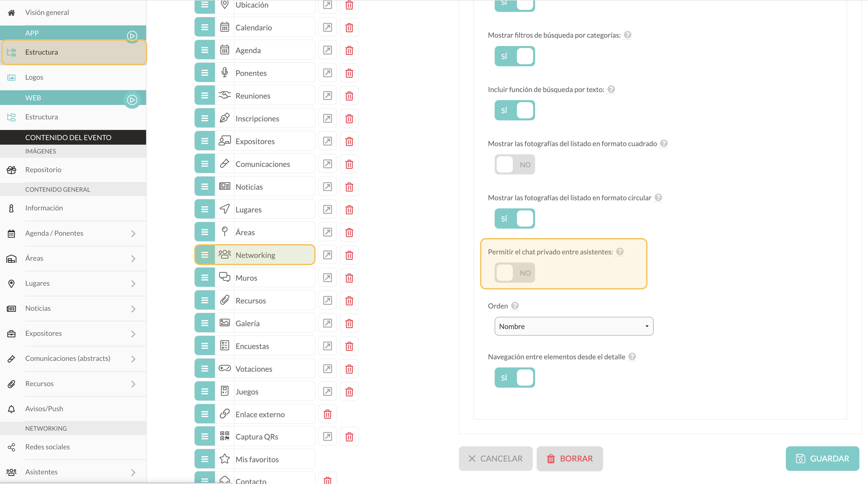This screenshot has width=868, height=484.
Task: Disable circular format listing photos switch
Action: pyautogui.click(x=515, y=218)
